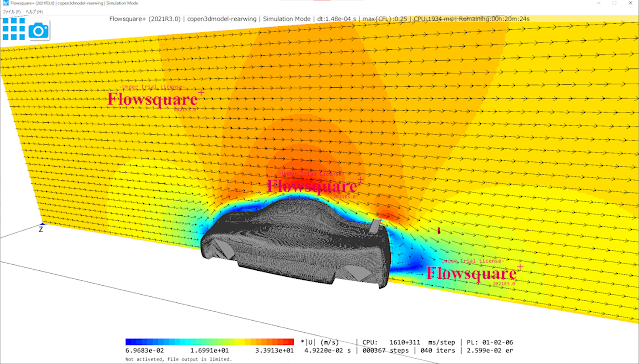Screen dimensions: 639x364
Task: Open the blue grid control panel icon
Action: click(14, 29)
